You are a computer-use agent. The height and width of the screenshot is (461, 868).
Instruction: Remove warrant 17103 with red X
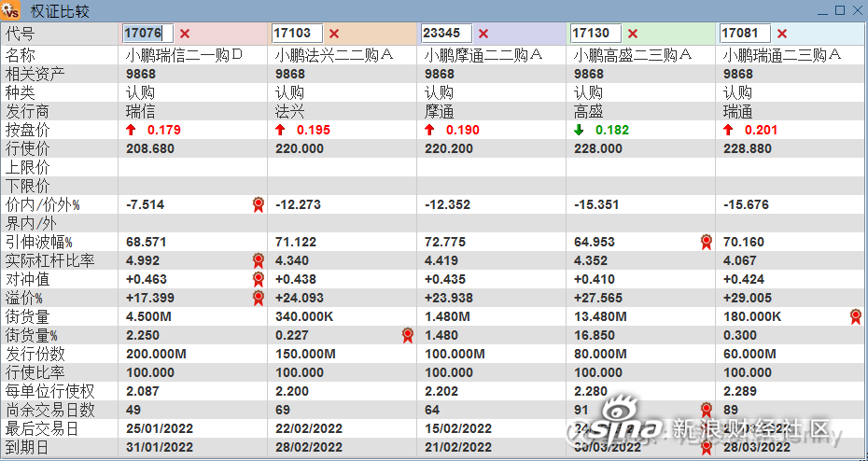pyautogui.click(x=334, y=34)
